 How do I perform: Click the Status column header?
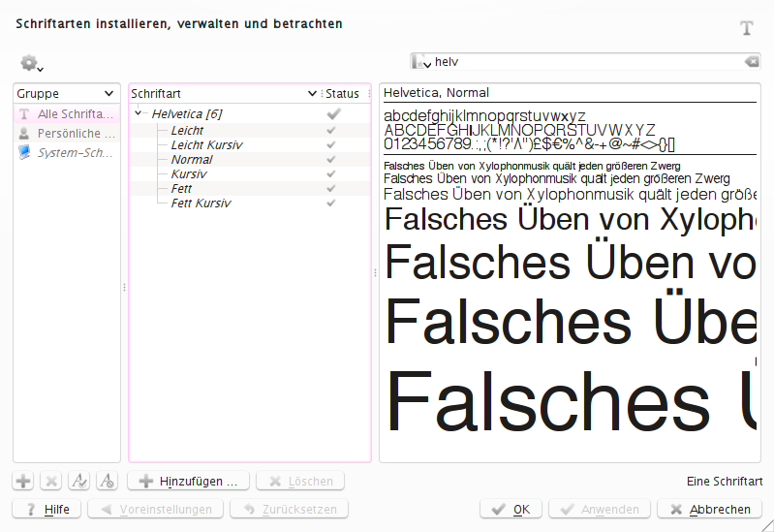(x=346, y=93)
